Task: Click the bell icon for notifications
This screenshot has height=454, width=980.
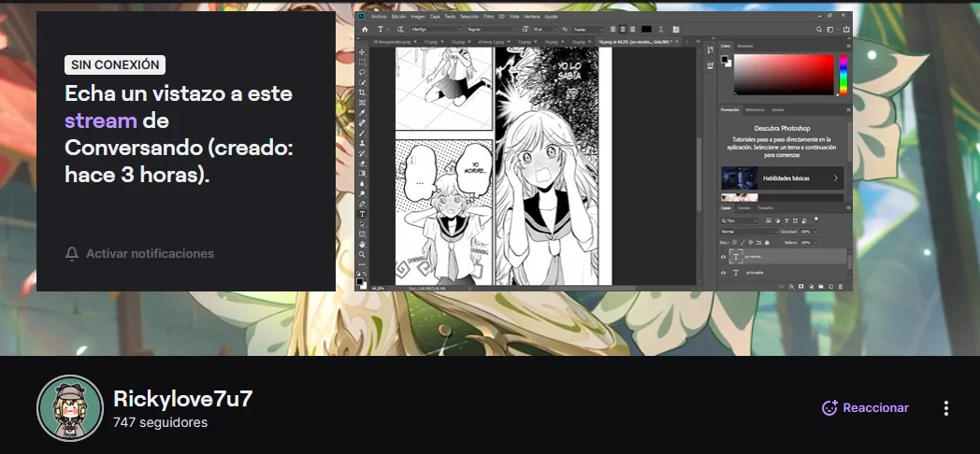Action: pyautogui.click(x=72, y=254)
